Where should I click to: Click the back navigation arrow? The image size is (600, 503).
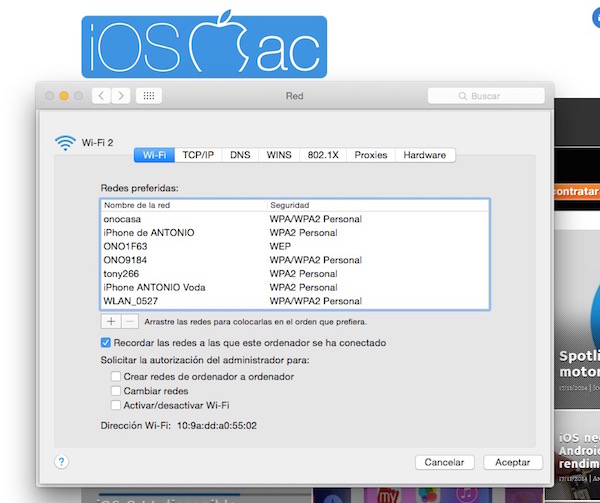coord(101,96)
